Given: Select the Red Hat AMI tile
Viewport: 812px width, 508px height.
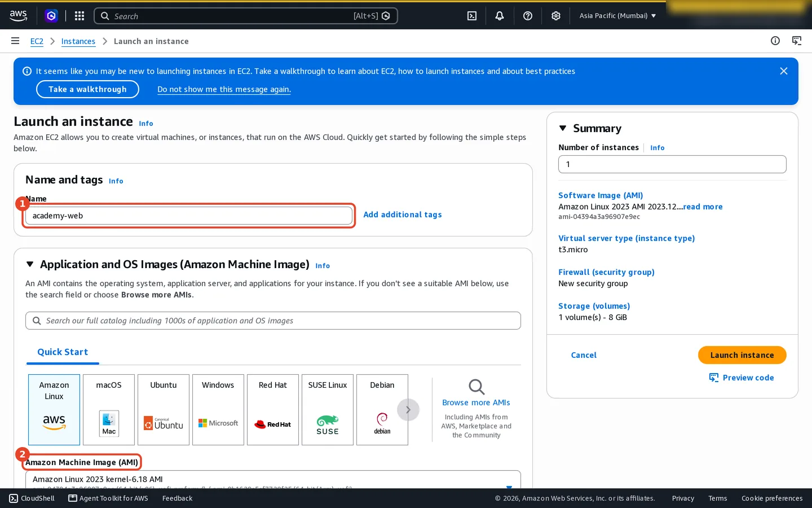Looking at the screenshot, I should pos(273,410).
